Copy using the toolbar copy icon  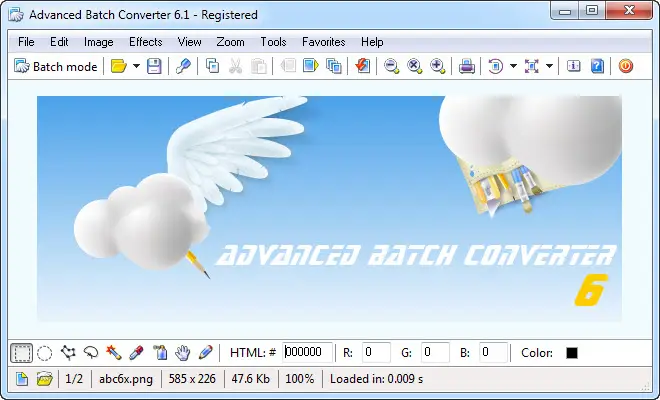click(x=212, y=66)
